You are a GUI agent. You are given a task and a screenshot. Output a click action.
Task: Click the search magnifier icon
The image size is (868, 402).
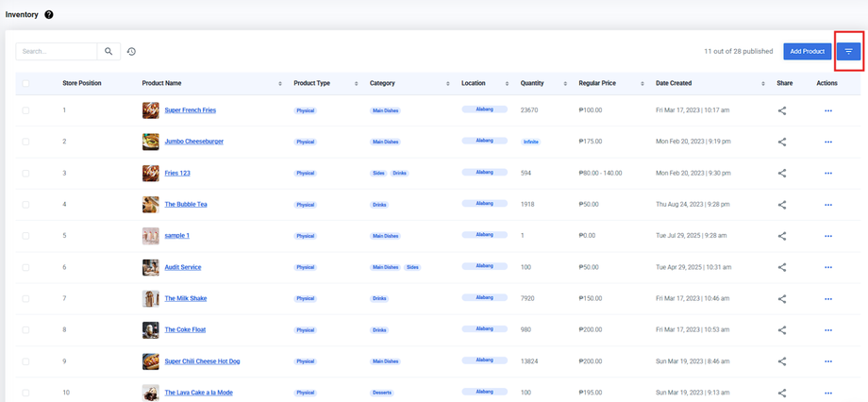108,52
